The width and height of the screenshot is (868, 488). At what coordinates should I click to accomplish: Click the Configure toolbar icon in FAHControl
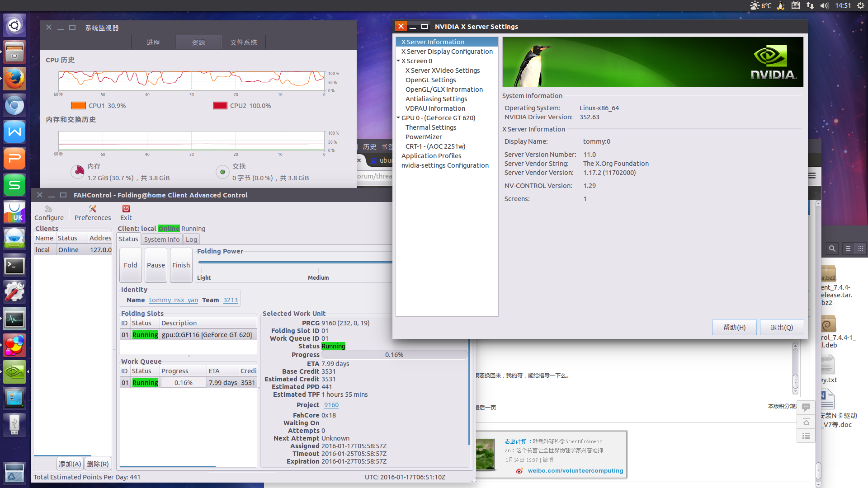coord(49,213)
